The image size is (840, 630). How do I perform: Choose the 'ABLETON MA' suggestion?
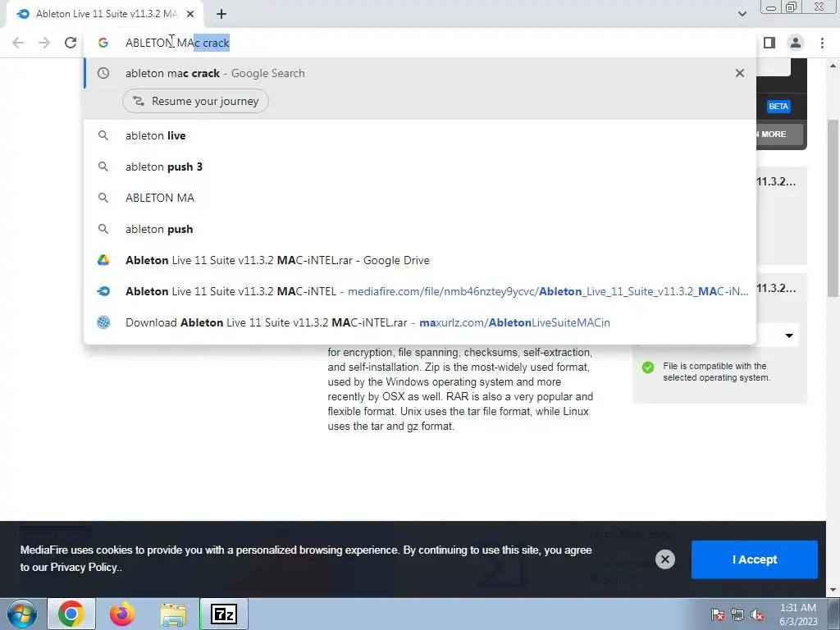click(420, 198)
